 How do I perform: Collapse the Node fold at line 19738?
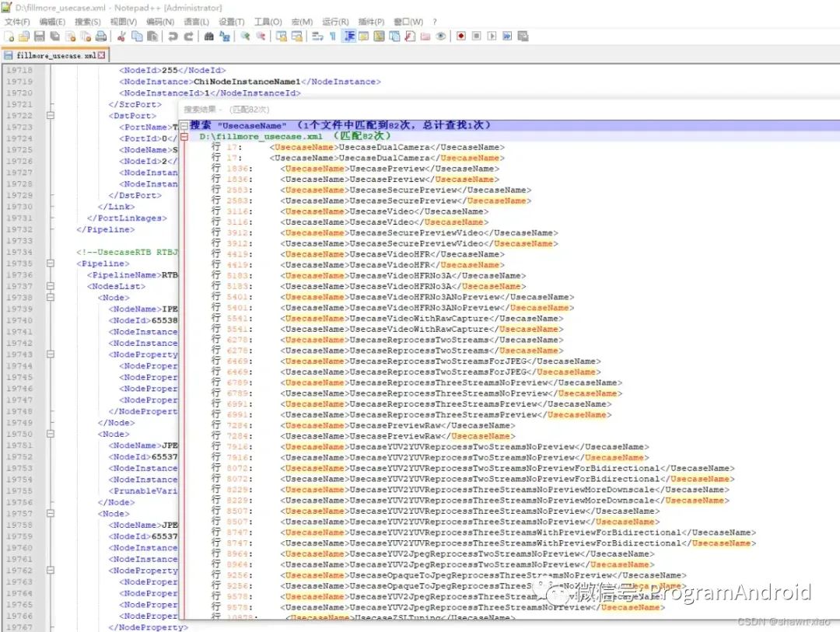51,297
